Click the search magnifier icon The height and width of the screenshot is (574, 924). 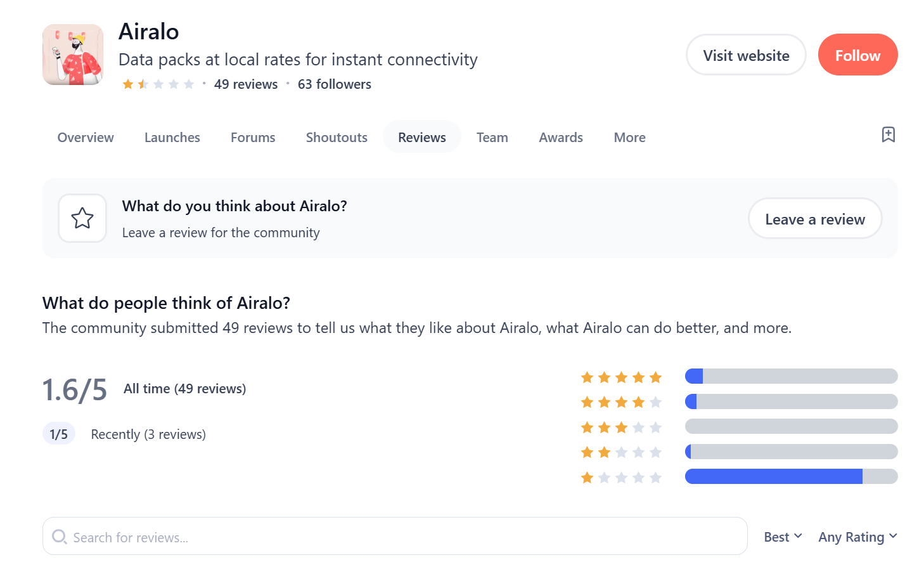(60, 537)
